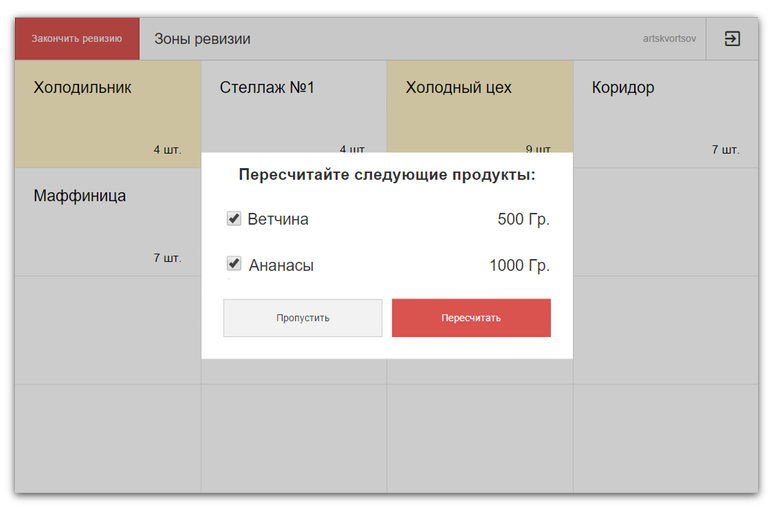
Task: Click the logout exit icon
Action: click(x=732, y=38)
